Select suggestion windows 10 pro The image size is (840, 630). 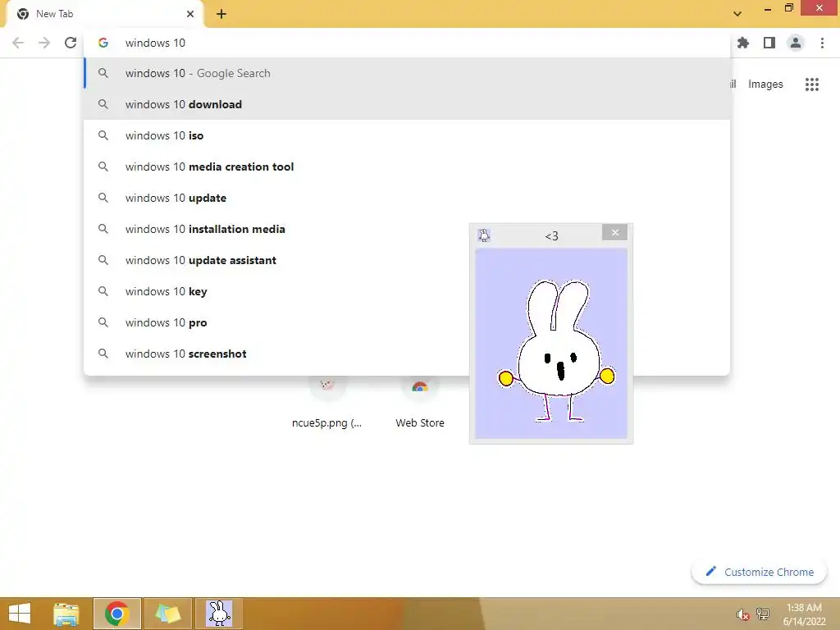pos(407,322)
